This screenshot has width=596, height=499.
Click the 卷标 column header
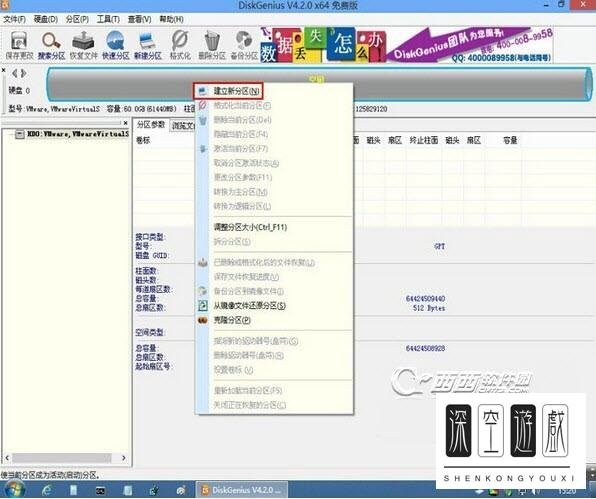[143, 140]
